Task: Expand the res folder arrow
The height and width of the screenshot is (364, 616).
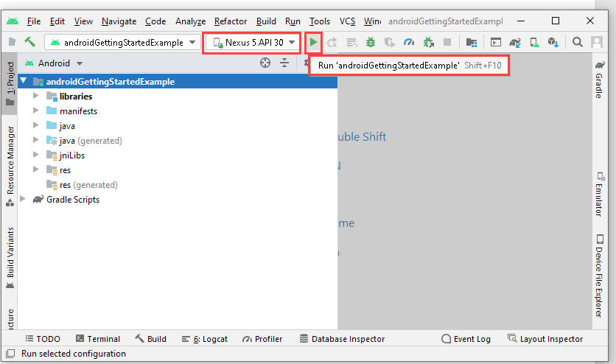Action: click(x=36, y=169)
